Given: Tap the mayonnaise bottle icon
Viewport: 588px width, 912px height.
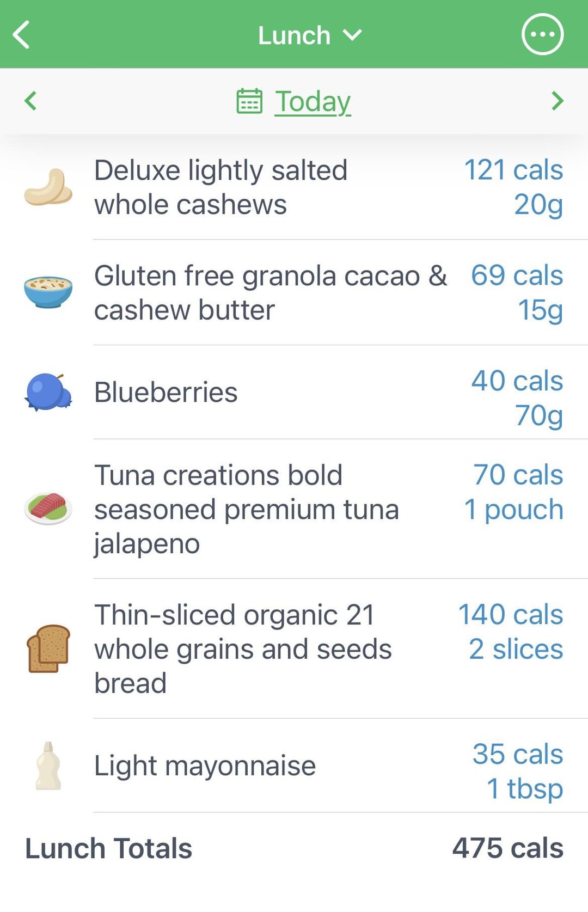Looking at the screenshot, I should [x=48, y=766].
